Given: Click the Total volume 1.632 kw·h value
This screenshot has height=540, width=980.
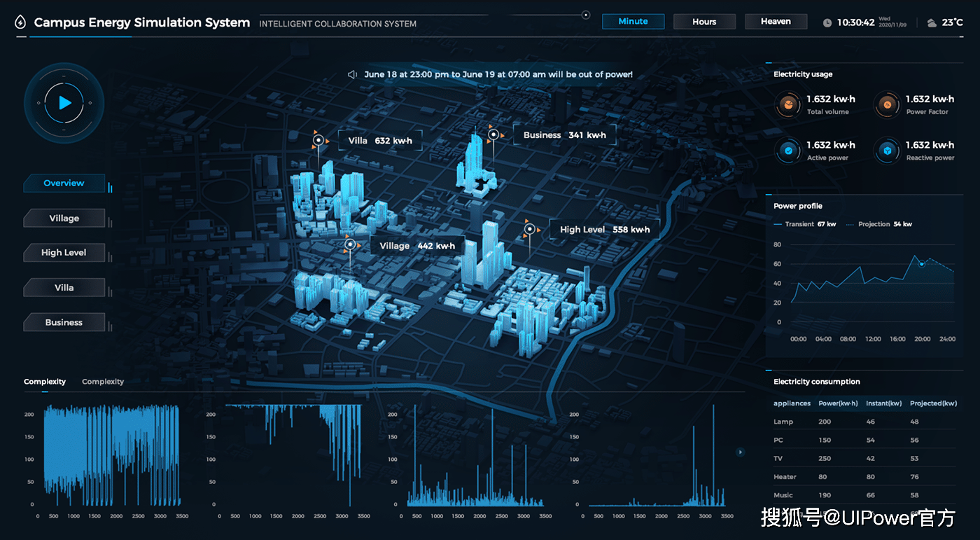Looking at the screenshot, I should [x=831, y=99].
